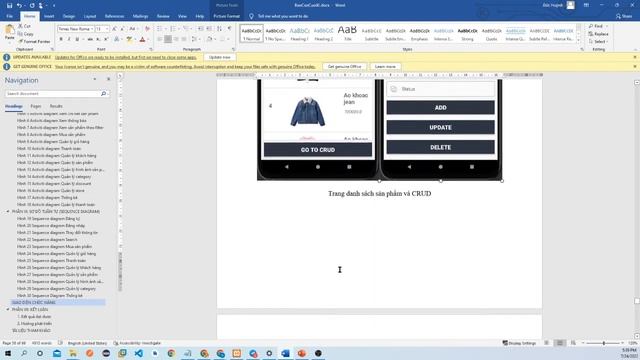Click the zoom slider in status bar
Image resolution: width=640 pixels, height=360 pixels.
tap(603, 343)
